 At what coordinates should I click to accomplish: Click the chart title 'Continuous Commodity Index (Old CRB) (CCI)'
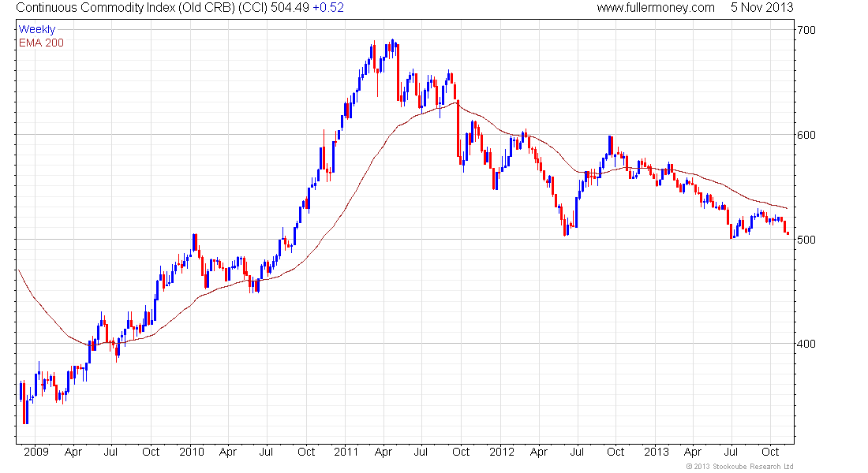(x=142, y=8)
